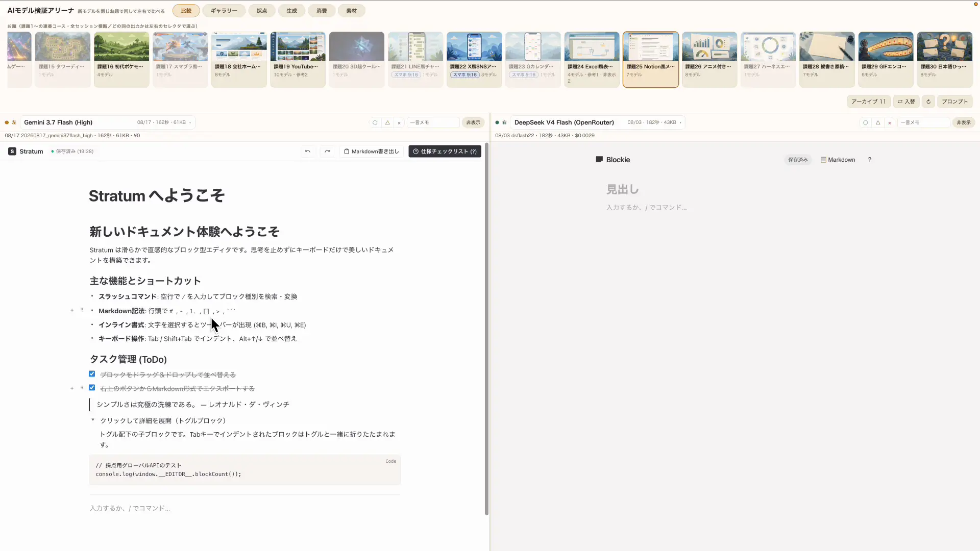Click add-block plus beside second ToDo item

(72, 388)
